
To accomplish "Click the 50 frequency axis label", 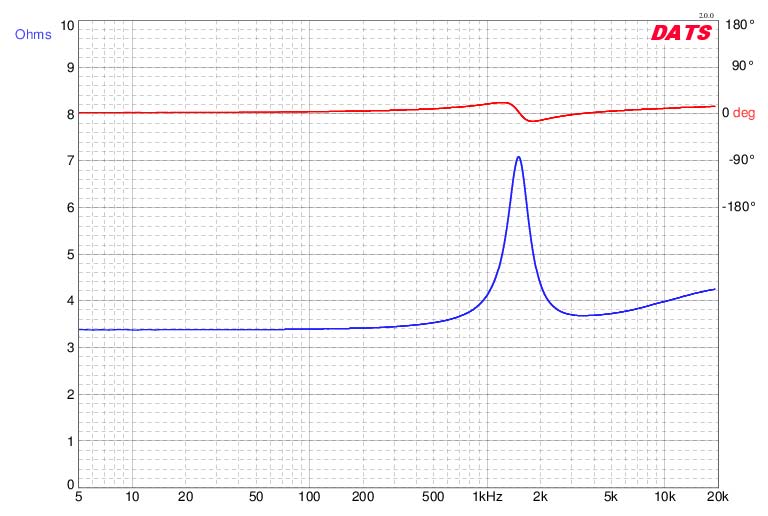I will pos(256,497).
